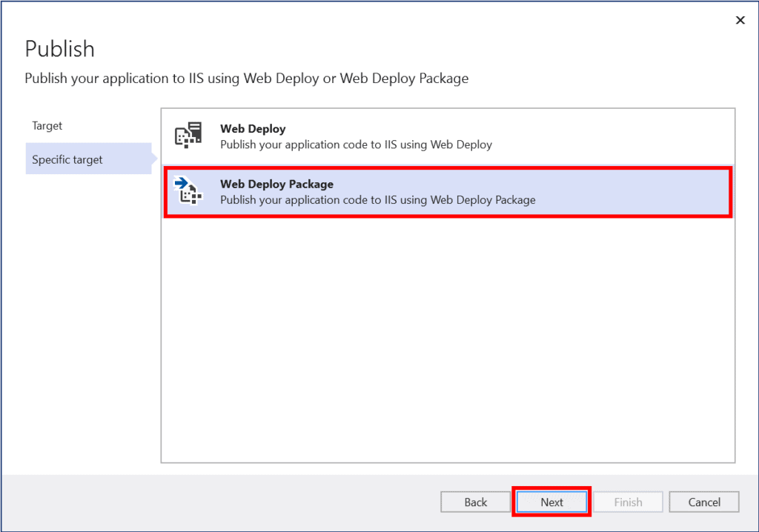Select the Specific target step

67,159
